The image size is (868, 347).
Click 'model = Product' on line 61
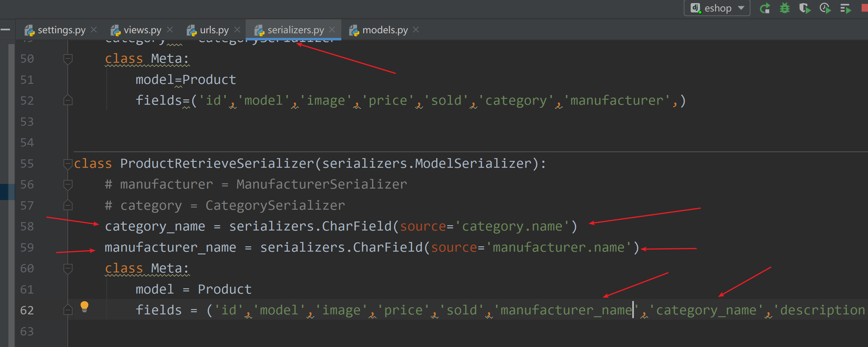click(193, 289)
